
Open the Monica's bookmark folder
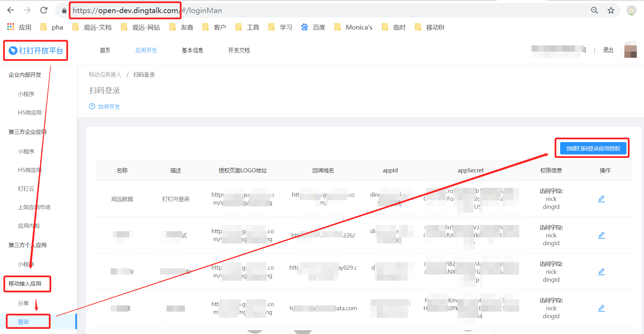pos(353,27)
